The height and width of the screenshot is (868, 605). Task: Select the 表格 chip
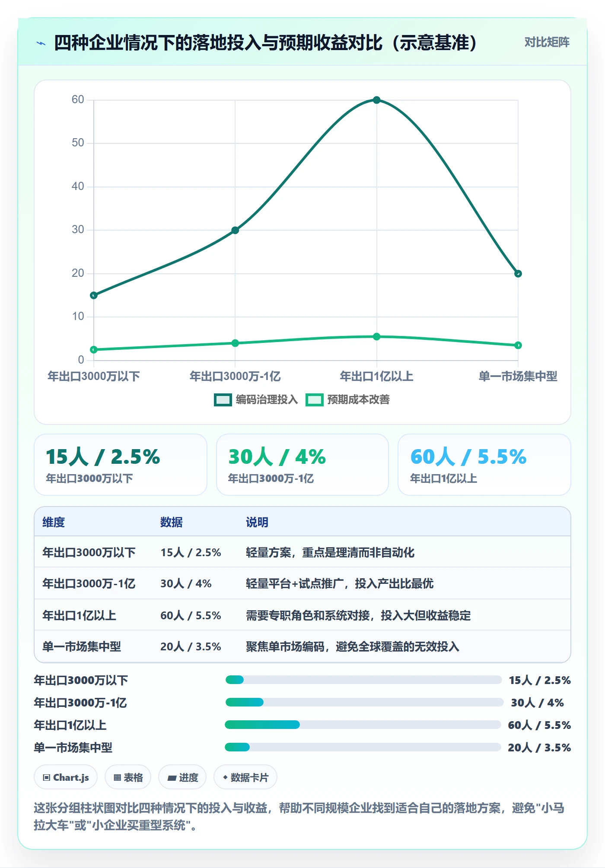click(128, 777)
